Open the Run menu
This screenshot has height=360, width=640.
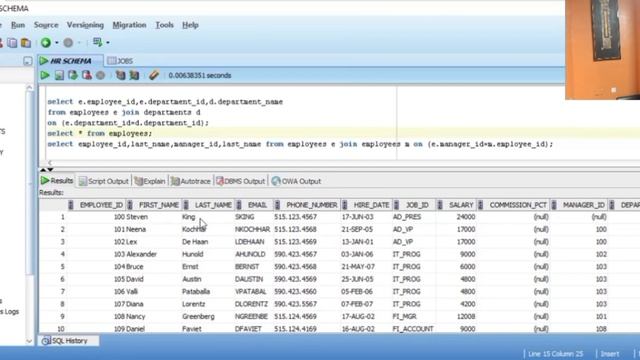click(18, 25)
